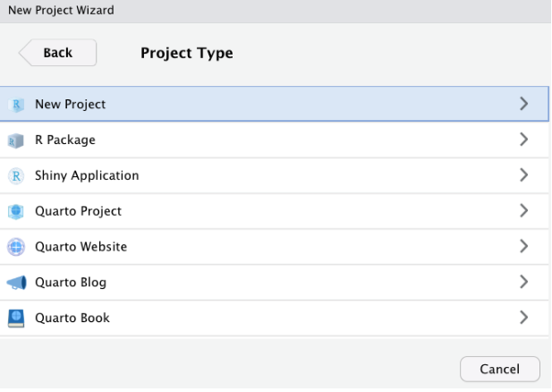The image size is (552, 392).
Task: Click the R Package box icon
Action: click(16, 141)
